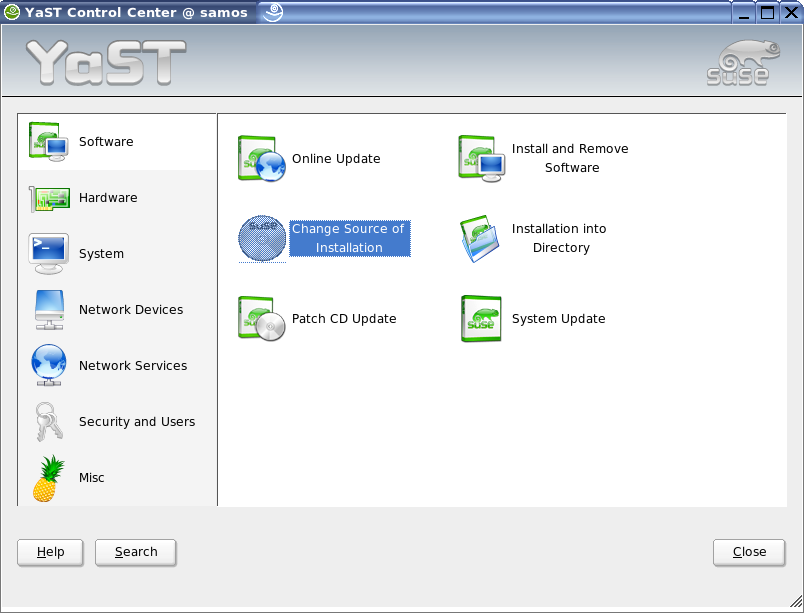Image resolution: width=804 pixels, height=613 pixels.
Task: Click the Software category icon
Action: [x=49, y=141]
